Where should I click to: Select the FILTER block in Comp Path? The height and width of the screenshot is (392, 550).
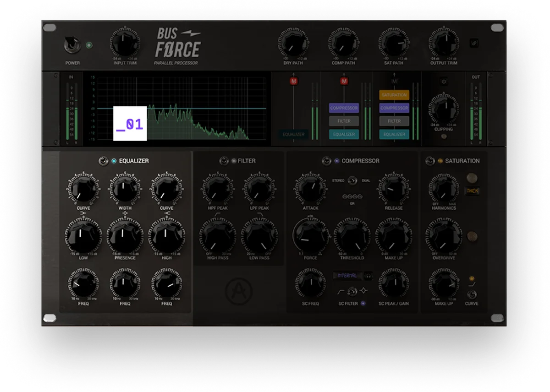tap(344, 121)
